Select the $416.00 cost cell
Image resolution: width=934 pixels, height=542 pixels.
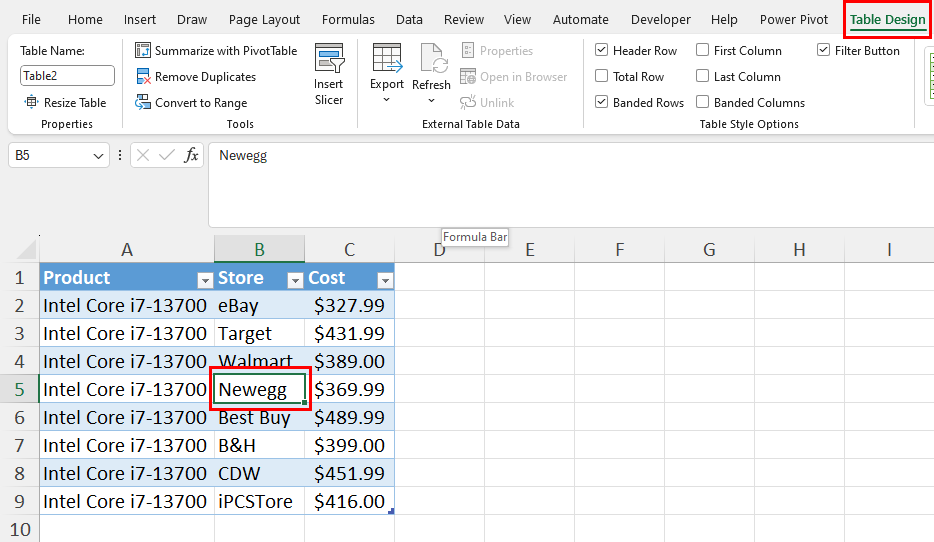point(349,501)
